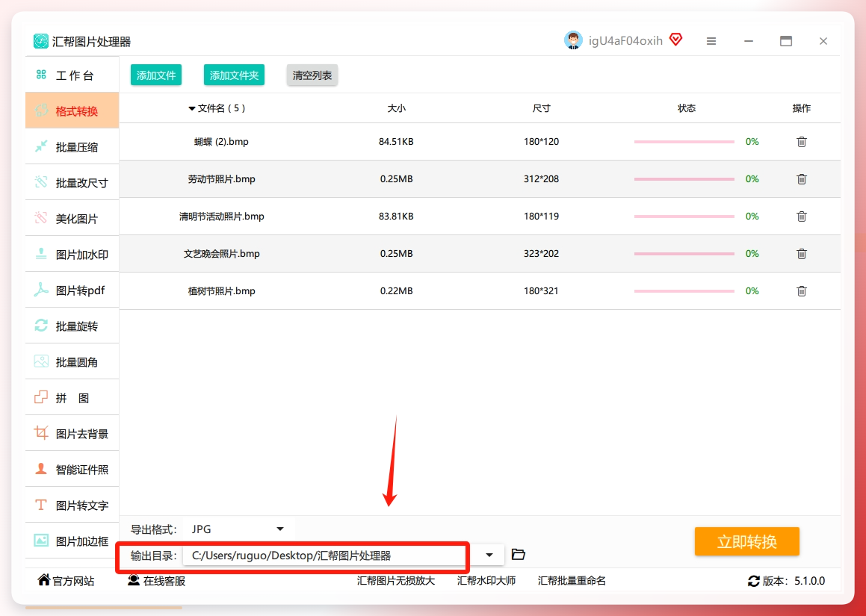Click the size value 84.51KB
Screen dimensions: 866x616
[x=396, y=142]
